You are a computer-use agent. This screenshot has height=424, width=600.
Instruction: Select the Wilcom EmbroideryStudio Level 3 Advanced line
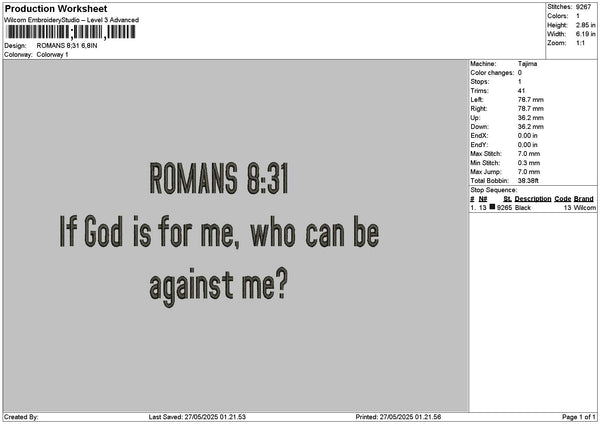(72, 20)
